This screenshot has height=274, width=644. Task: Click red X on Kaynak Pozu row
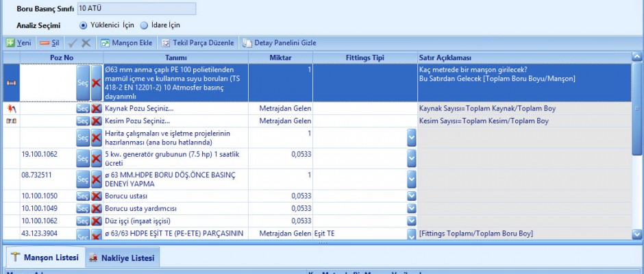point(97,108)
